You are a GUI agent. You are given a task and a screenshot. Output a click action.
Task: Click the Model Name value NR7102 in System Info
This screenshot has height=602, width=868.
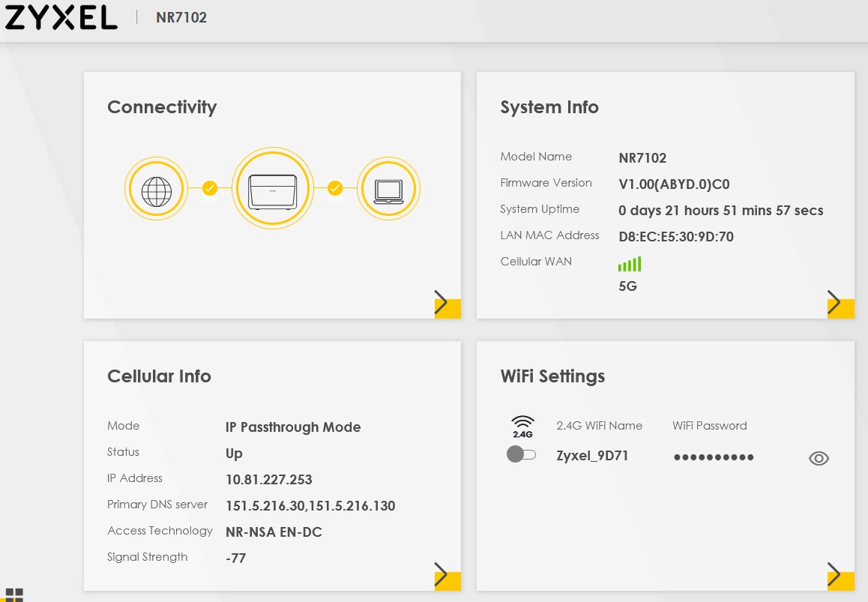click(x=642, y=158)
